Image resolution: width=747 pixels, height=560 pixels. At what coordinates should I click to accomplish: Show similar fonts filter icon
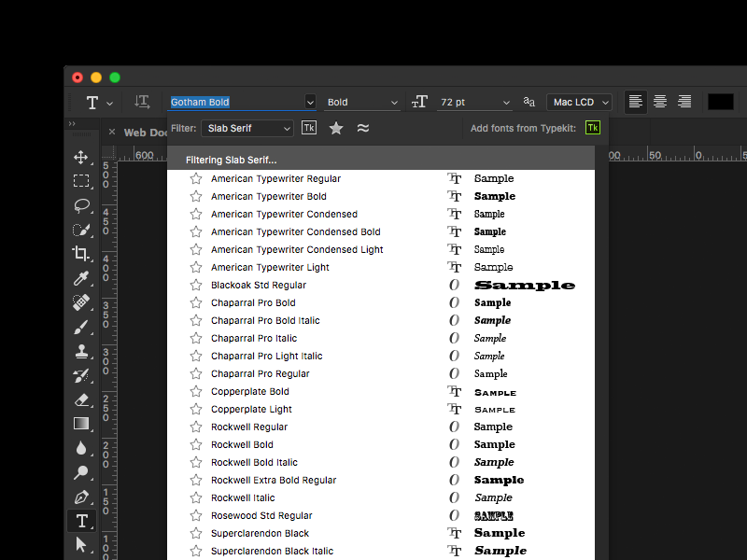pyautogui.click(x=363, y=128)
